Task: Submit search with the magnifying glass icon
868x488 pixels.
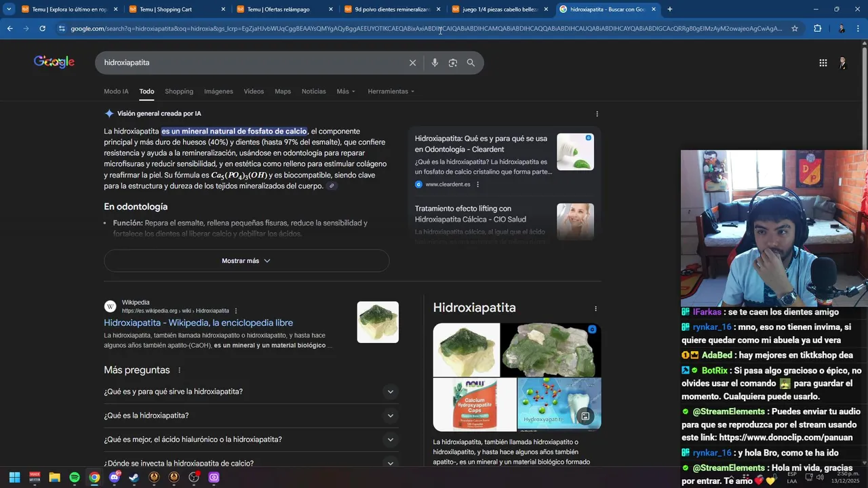Action: click(471, 62)
